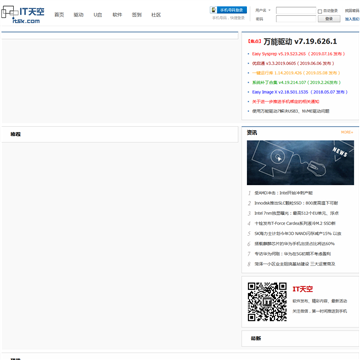Open the U盘 navigation tab

[x=98, y=15]
